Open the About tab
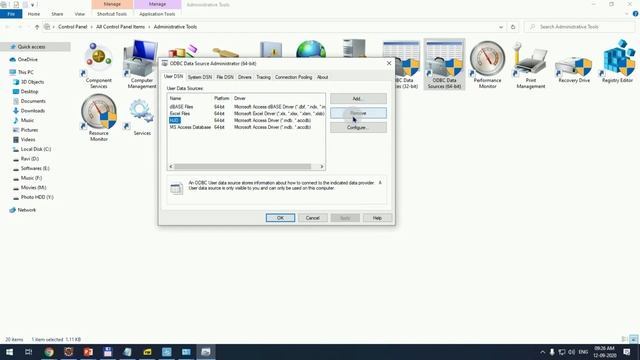Screen dimensions: 640x360 point(322,77)
